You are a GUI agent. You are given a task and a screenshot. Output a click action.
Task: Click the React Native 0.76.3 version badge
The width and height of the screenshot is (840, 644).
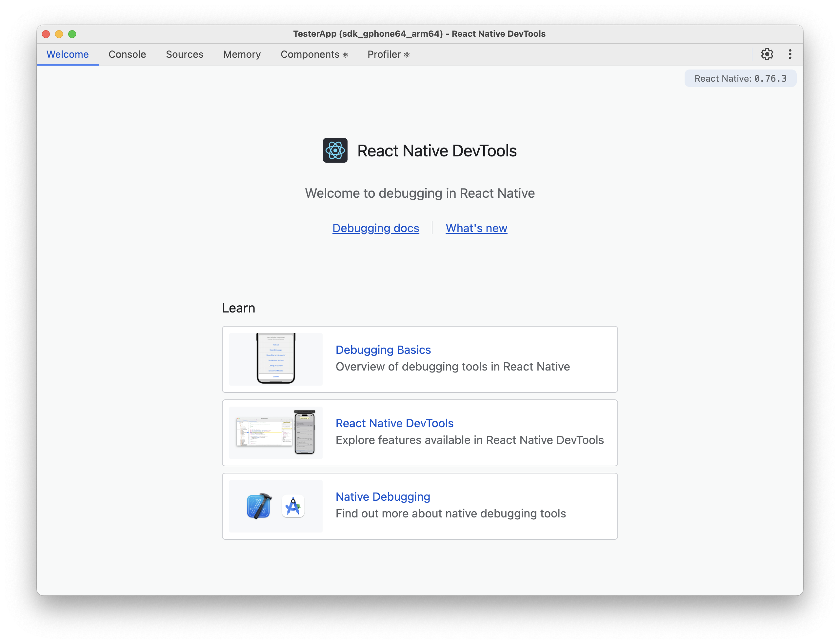click(740, 78)
